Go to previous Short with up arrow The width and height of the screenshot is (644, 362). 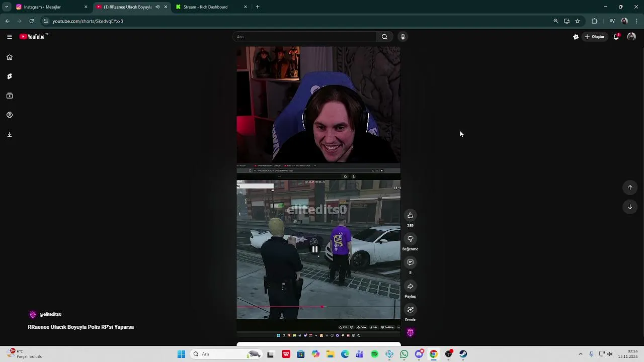coord(630,188)
